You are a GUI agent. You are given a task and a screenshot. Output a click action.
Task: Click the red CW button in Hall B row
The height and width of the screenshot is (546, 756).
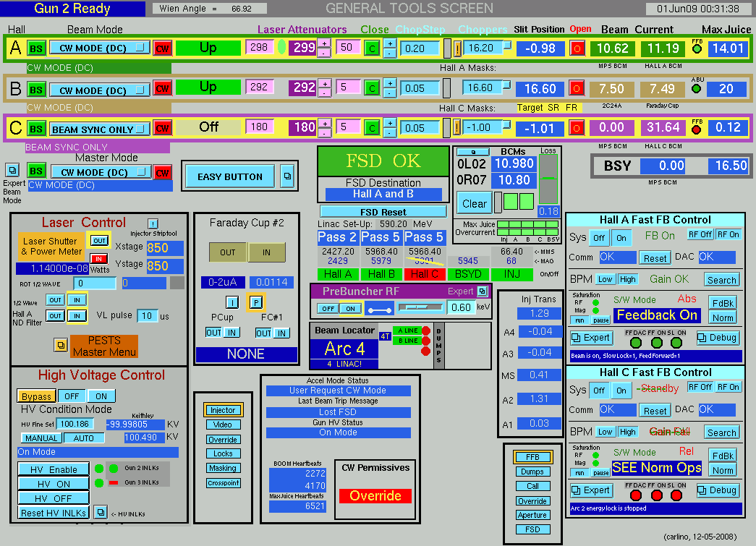pos(163,89)
